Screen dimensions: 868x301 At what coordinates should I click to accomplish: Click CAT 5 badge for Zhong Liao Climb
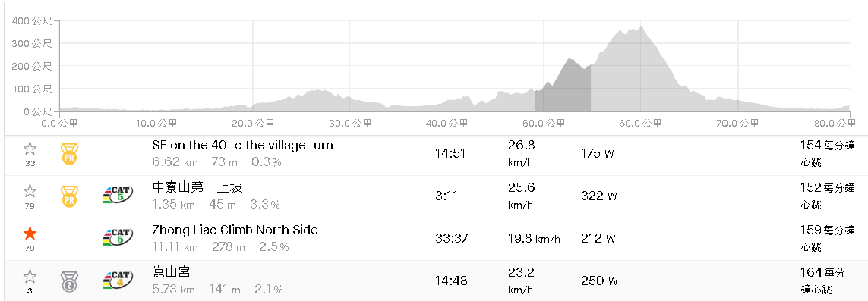pos(118,238)
